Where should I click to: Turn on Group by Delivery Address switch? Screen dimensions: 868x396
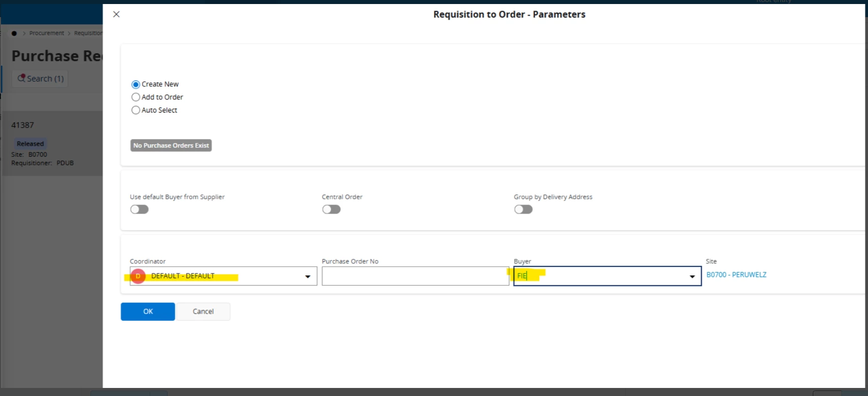tap(523, 210)
